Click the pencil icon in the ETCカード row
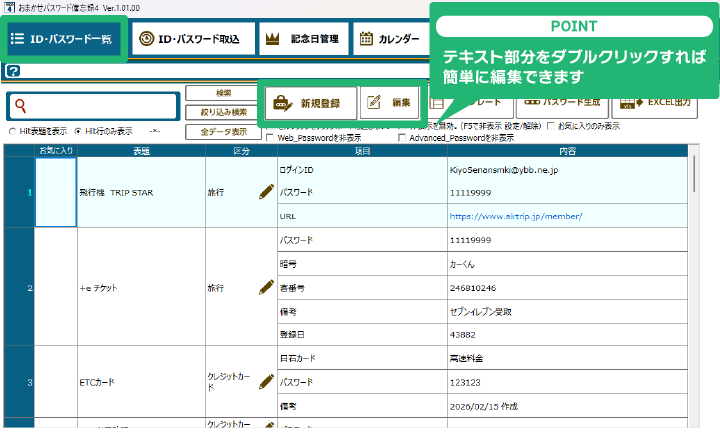Image resolution: width=720 pixels, height=433 pixels. click(266, 382)
